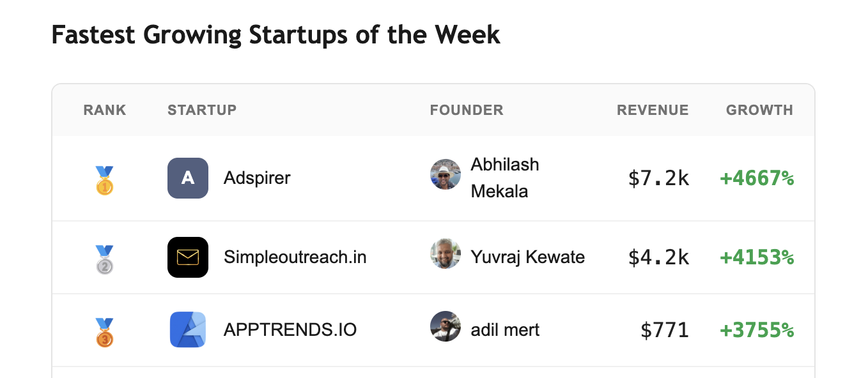This screenshot has width=868, height=378.
Task: Click the Adspirer logo icon
Action: [x=187, y=178]
